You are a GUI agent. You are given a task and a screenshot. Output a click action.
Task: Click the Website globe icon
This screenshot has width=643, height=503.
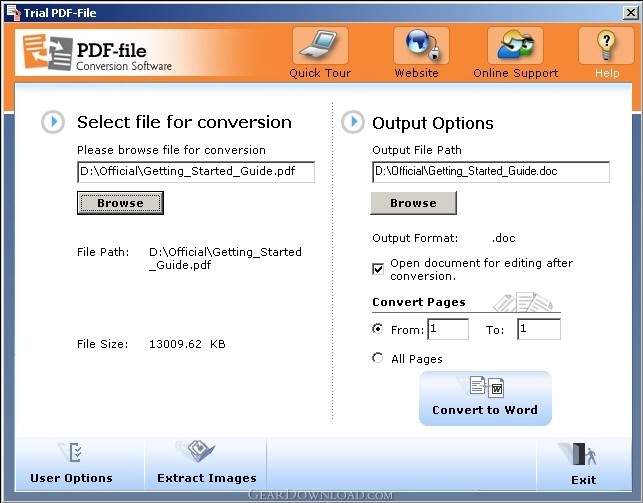tap(421, 45)
